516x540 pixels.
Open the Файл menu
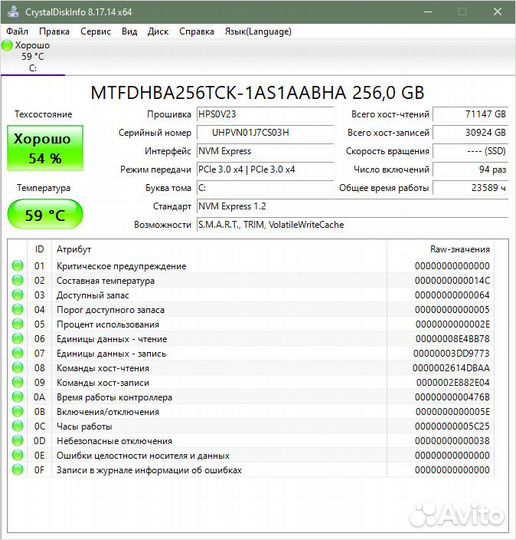(17, 31)
